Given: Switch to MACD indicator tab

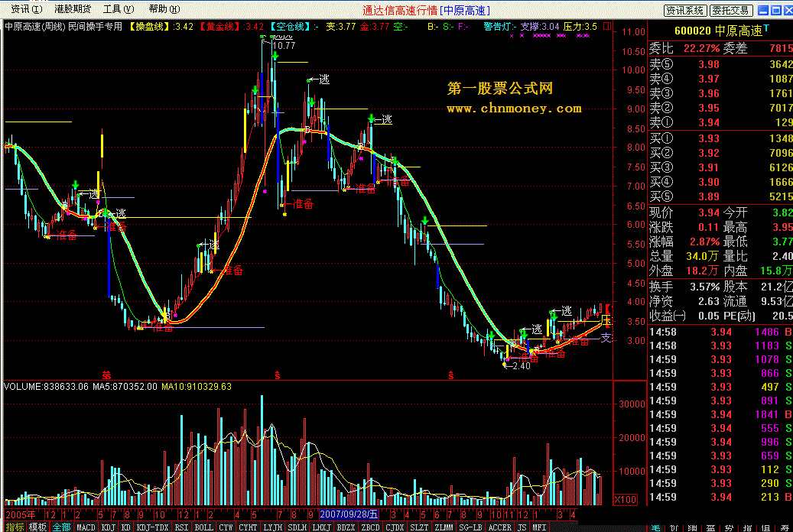Looking at the screenshot, I should click(x=86, y=527).
